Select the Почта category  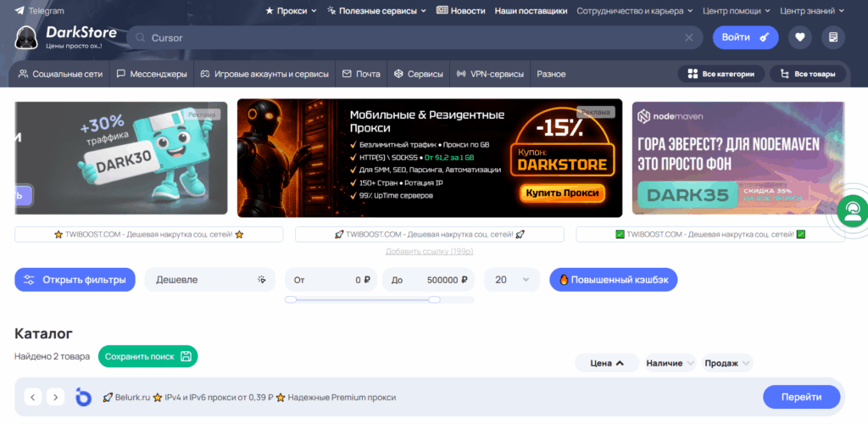[x=361, y=74]
